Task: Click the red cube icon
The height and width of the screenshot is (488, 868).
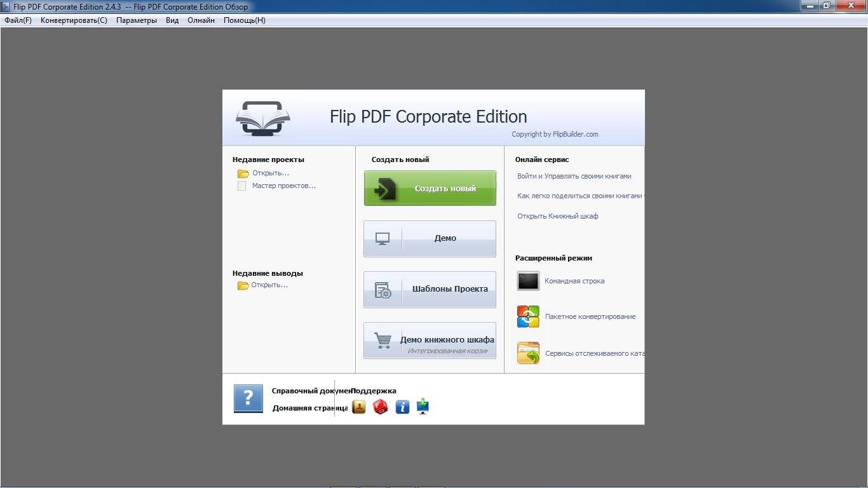Action: [381, 407]
